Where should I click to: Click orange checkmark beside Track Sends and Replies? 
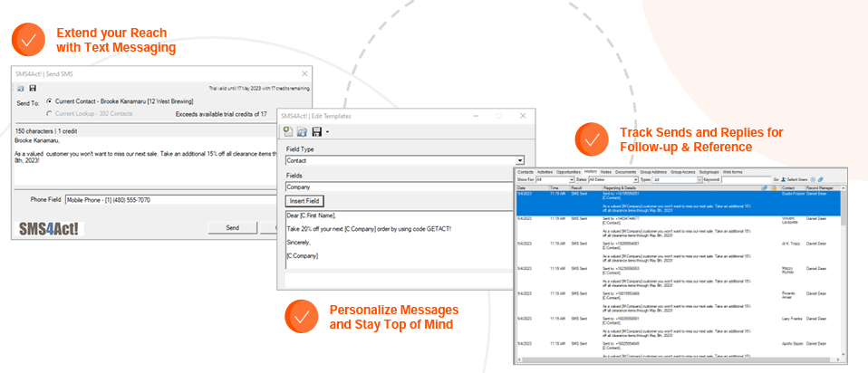[591, 139]
